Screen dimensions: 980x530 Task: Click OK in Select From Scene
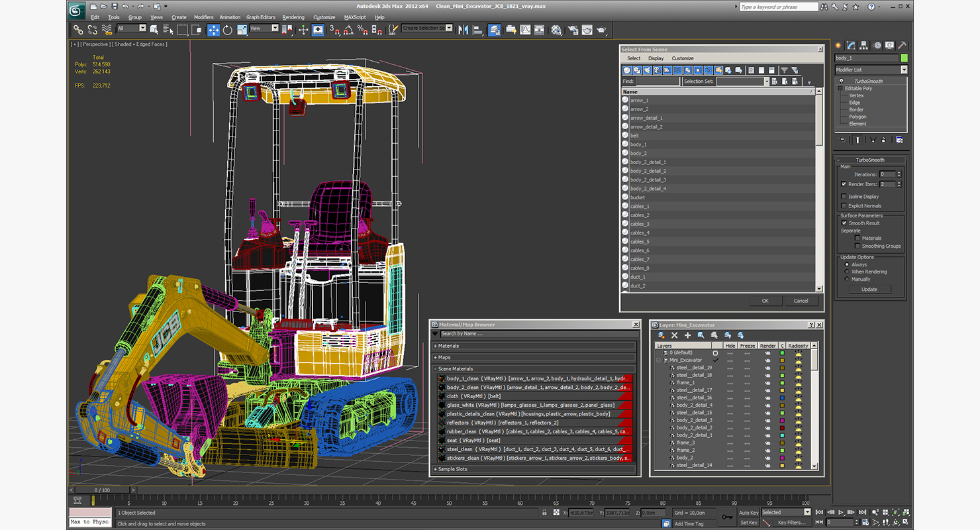click(765, 301)
